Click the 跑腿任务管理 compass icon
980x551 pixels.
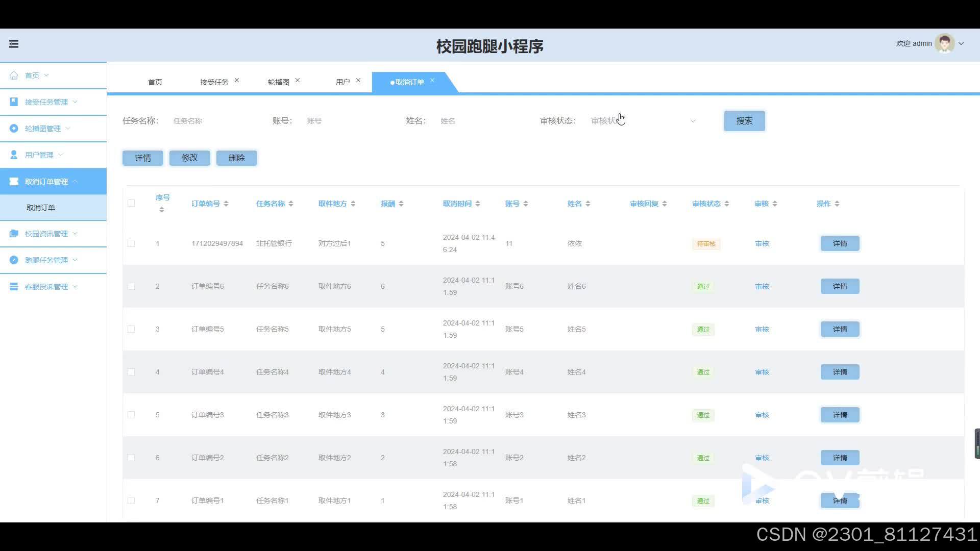(14, 260)
